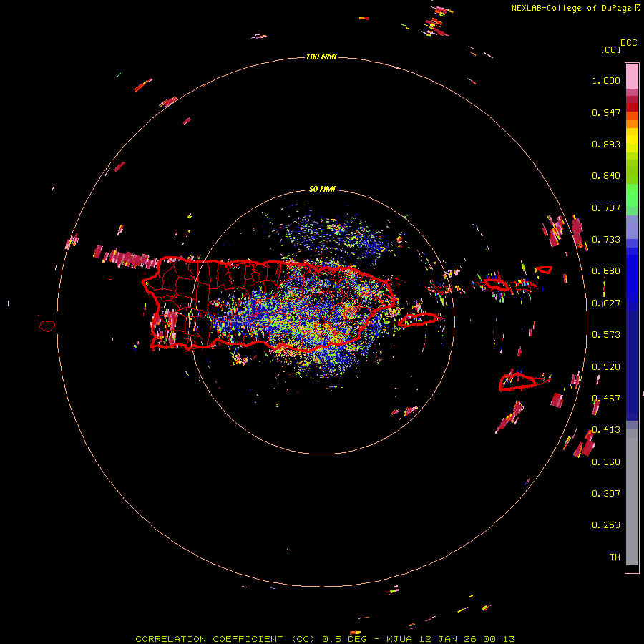Image resolution: width=644 pixels, height=644 pixels.
Task: Click the Mona island outline far west
Action: point(47,326)
